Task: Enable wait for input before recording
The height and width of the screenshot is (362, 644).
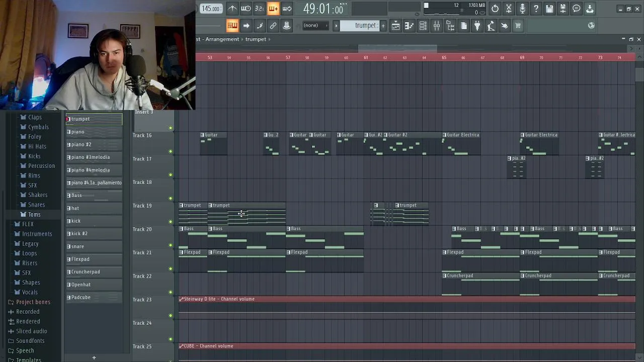Action: click(x=246, y=9)
